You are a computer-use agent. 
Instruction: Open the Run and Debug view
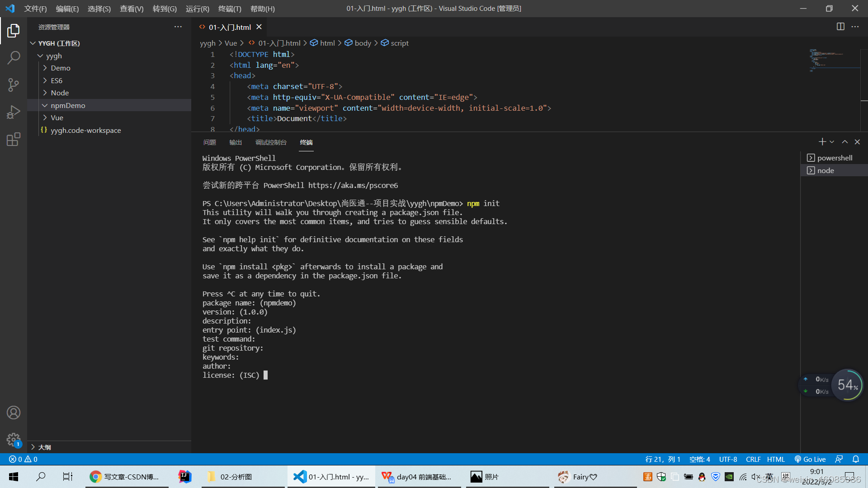click(x=14, y=112)
